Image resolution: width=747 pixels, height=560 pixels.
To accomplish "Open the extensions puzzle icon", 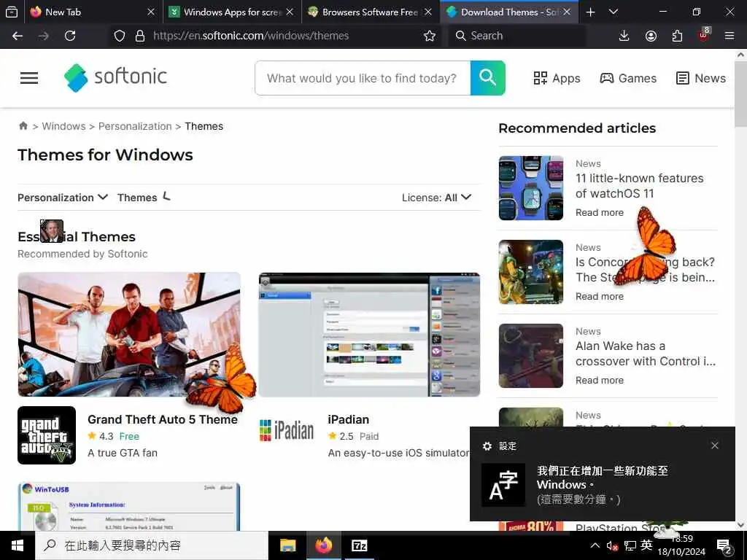I will [677, 36].
